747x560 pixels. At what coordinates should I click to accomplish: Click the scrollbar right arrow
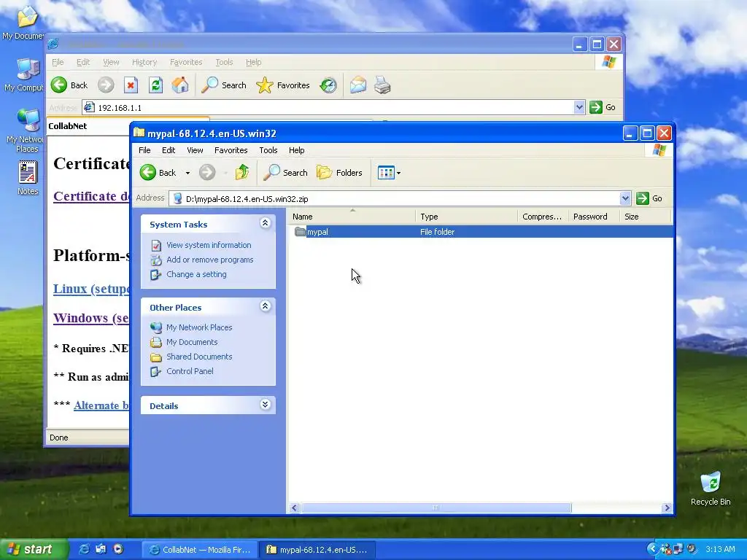pos(667,508)
